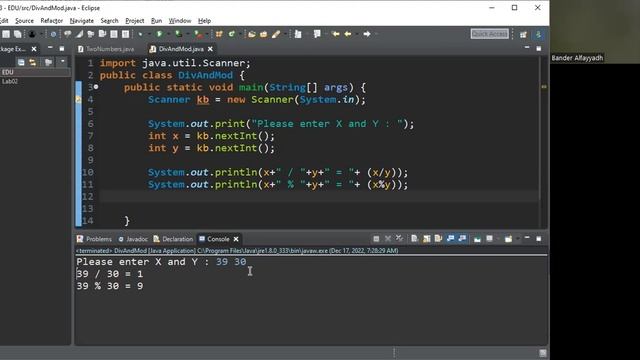Open the Search menu
Screen dimensions: 640x360
[109, 21]
